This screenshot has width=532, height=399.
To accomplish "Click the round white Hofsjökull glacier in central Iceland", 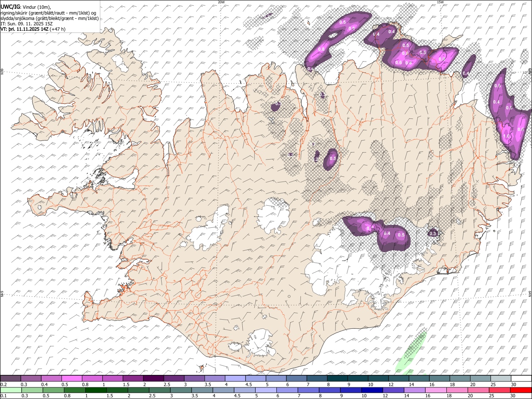I will pyautogui.click(x=273, y=215).
